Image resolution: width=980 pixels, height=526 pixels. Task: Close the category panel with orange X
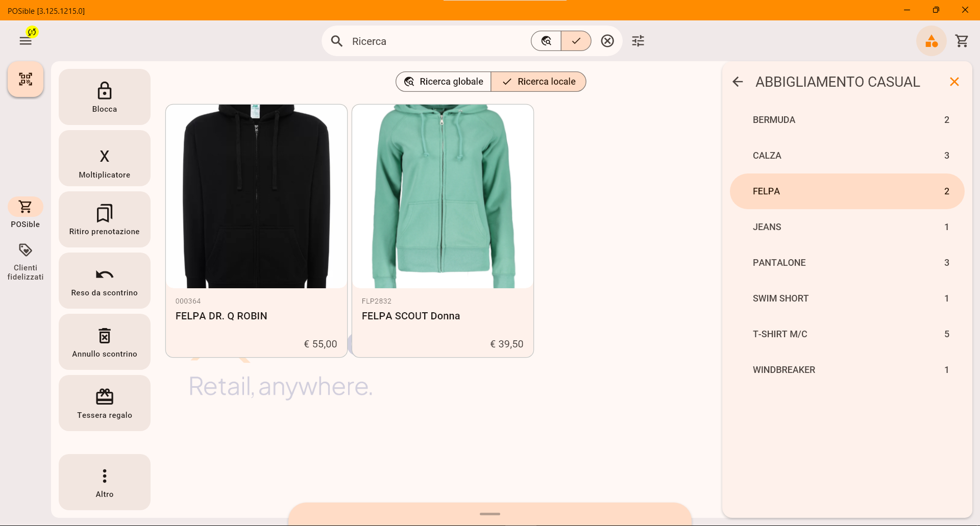[x=954, y=82]
